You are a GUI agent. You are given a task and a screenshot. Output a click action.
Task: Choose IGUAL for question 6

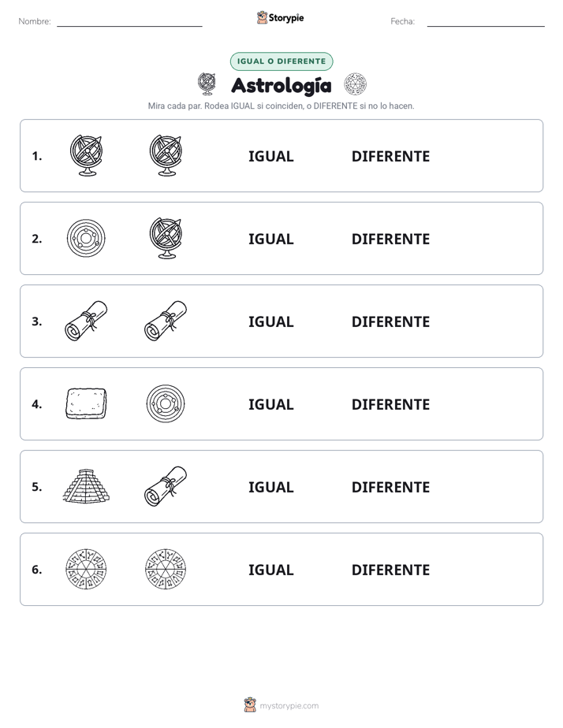(x=270, y=570)
